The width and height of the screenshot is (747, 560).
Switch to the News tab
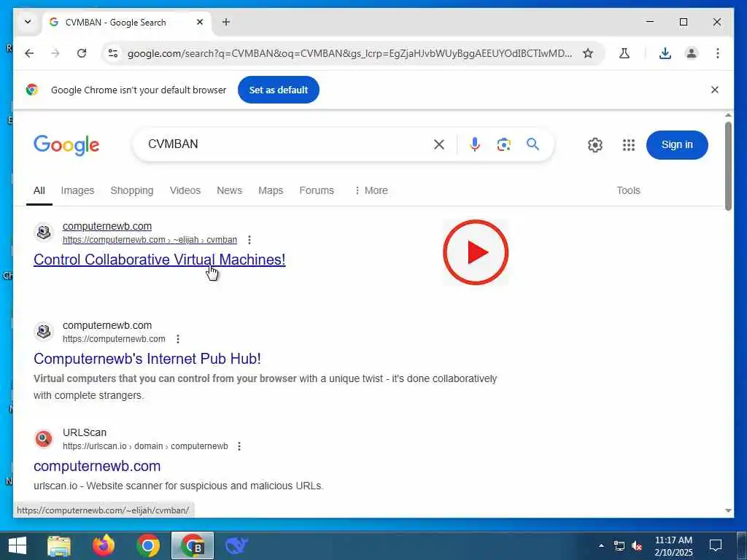click(x=229, y=190)
